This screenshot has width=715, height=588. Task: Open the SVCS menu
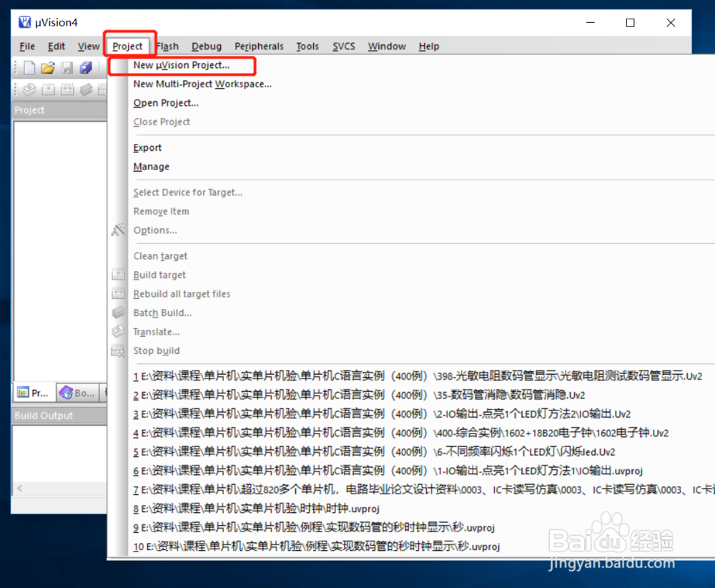[343, 46]
